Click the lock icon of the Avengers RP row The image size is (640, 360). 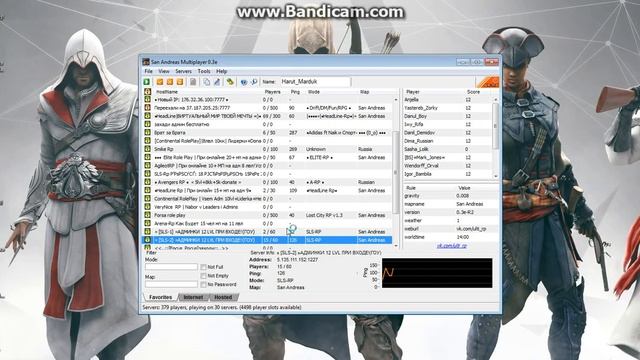tap(147, 182)
